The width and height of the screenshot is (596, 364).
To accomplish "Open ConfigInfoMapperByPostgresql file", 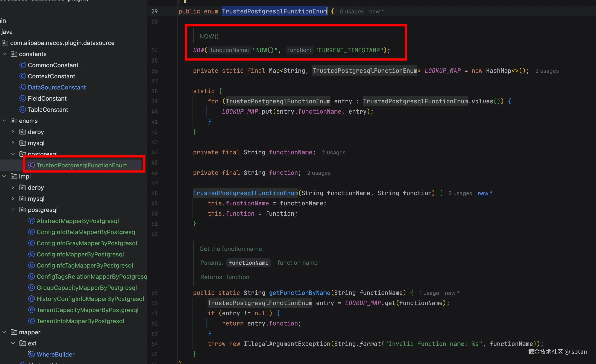I will 80,254.
